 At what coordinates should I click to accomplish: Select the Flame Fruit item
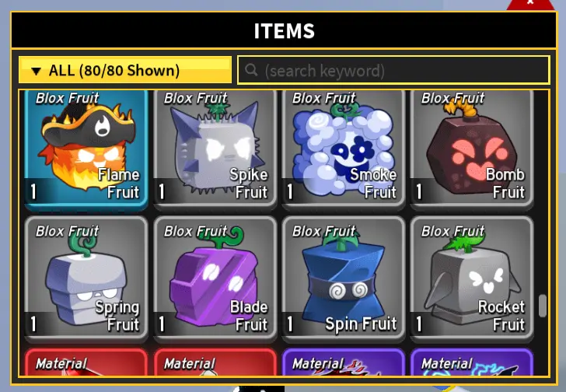point(86,150)
